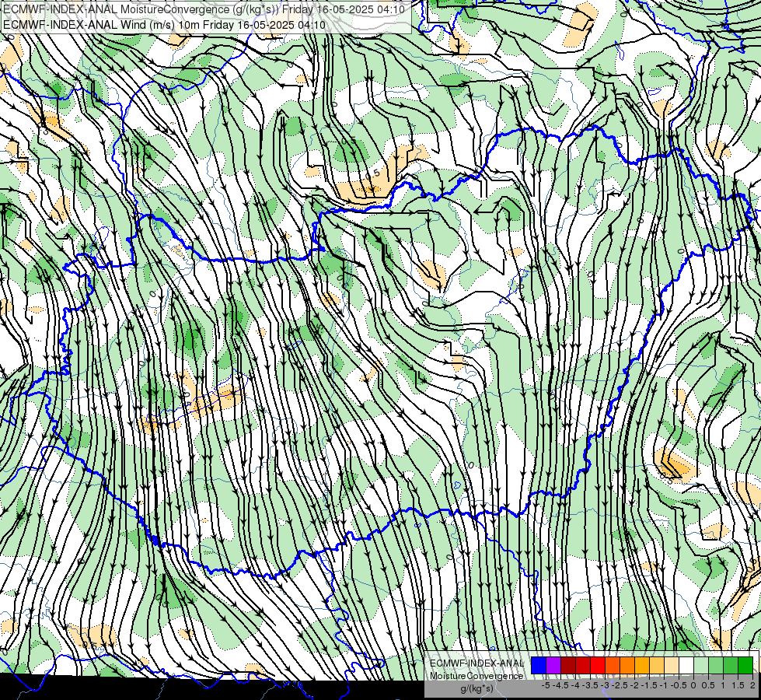This screenshot has height=700, width=761.
Task: Click the positive 1.5 legend tick label
Action: [738, 685]
